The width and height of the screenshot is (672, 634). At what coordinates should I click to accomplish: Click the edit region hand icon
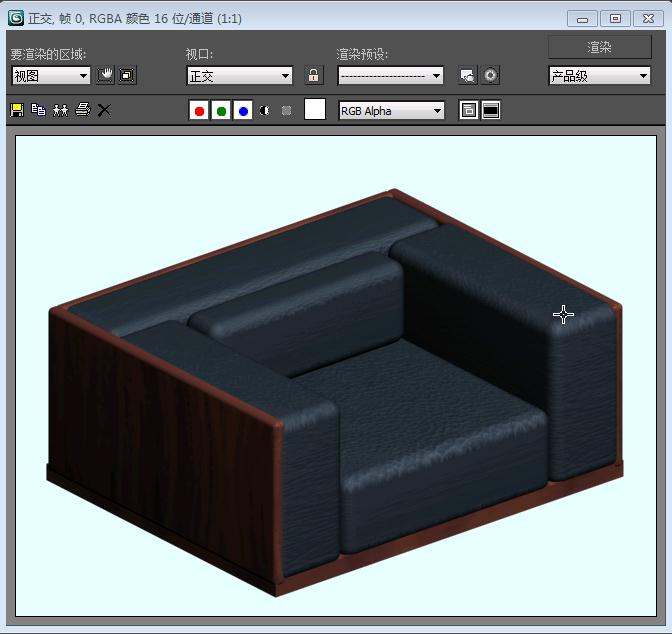coord(105,75)
